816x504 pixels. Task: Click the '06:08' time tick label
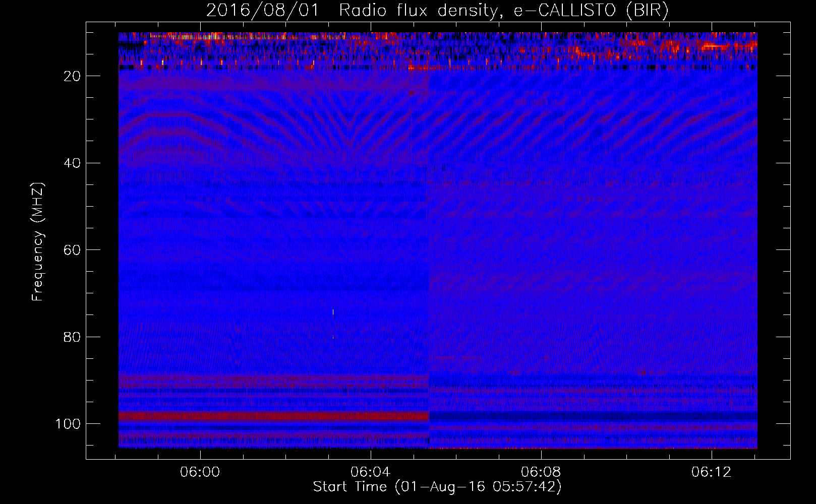click(541, 472)
